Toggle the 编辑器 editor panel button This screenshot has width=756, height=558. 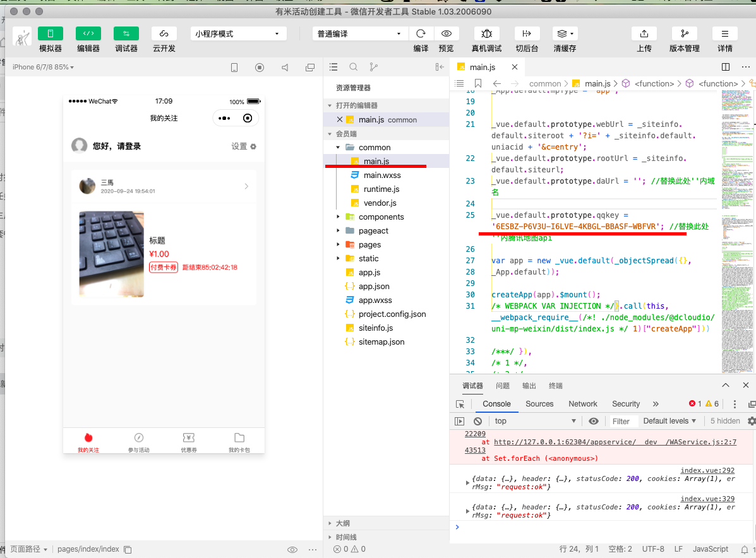pyautogui.click(x=88, y=33)
